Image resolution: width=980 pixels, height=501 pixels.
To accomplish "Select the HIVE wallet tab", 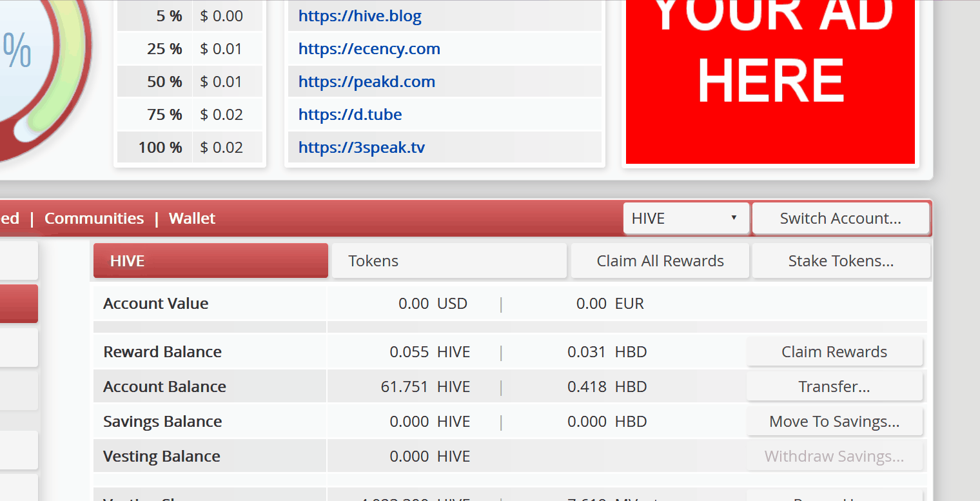I will coord(211,260).
